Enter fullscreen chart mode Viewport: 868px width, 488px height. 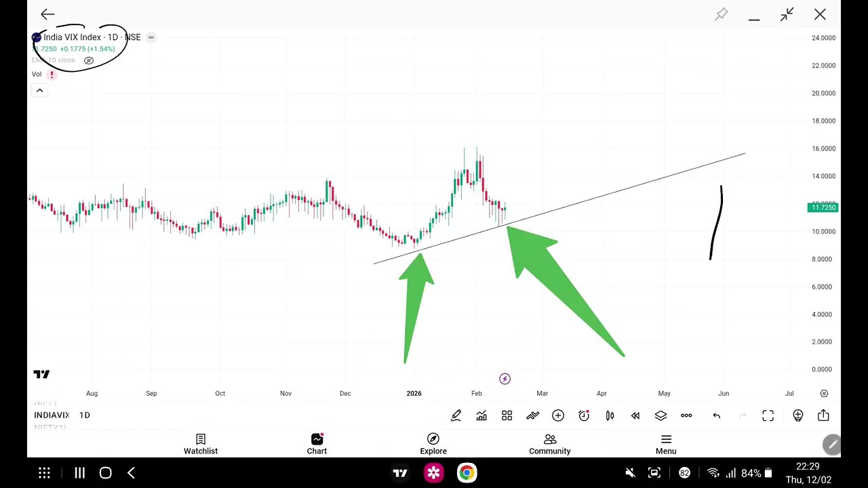(x=768, y=415)
